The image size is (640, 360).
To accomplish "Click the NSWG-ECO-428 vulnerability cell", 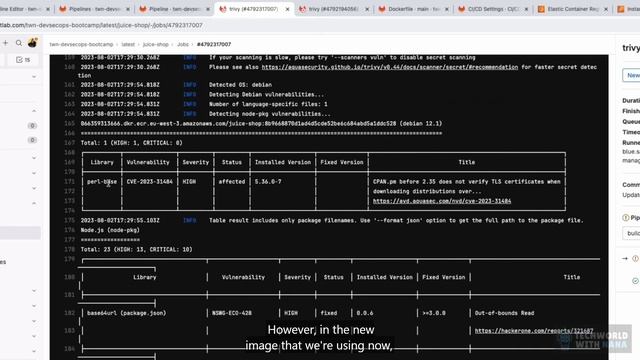I will pos(232,313).
